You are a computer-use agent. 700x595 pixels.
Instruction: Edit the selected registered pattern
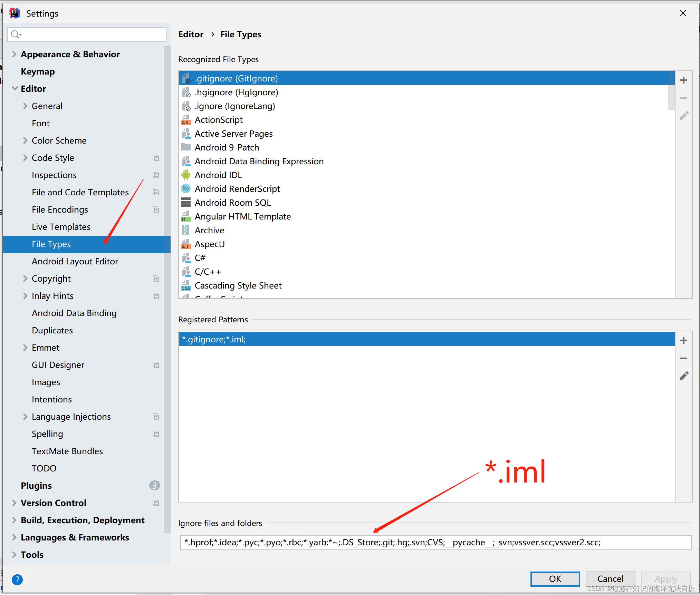[x=683, y=376]
